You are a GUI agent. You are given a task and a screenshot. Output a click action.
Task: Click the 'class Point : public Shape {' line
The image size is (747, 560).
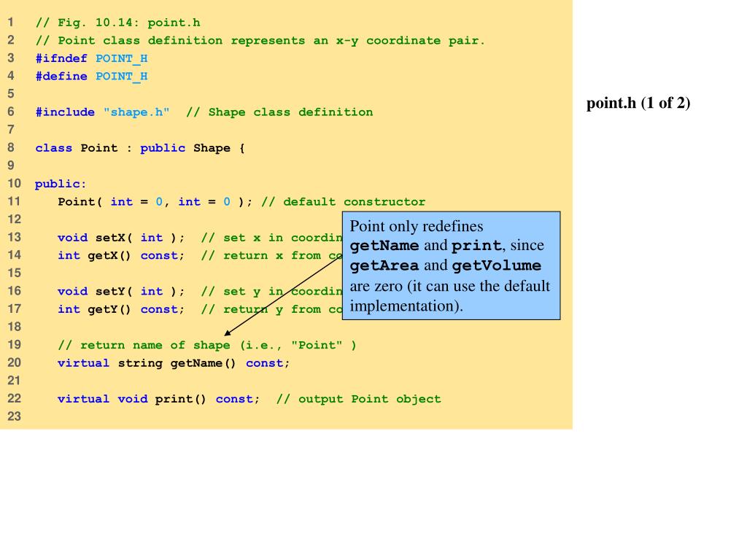pyautogui.click(x=140, y=148)
